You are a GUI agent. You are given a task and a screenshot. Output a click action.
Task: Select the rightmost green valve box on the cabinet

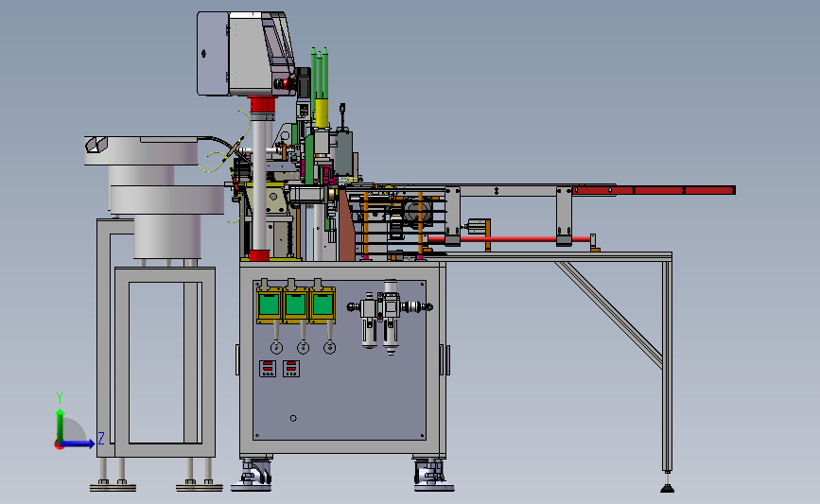[x=323, y=304]
